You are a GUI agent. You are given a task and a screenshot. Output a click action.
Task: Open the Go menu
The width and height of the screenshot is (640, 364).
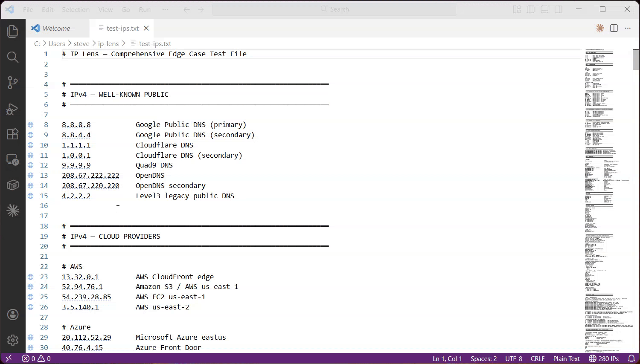point(126,9)
